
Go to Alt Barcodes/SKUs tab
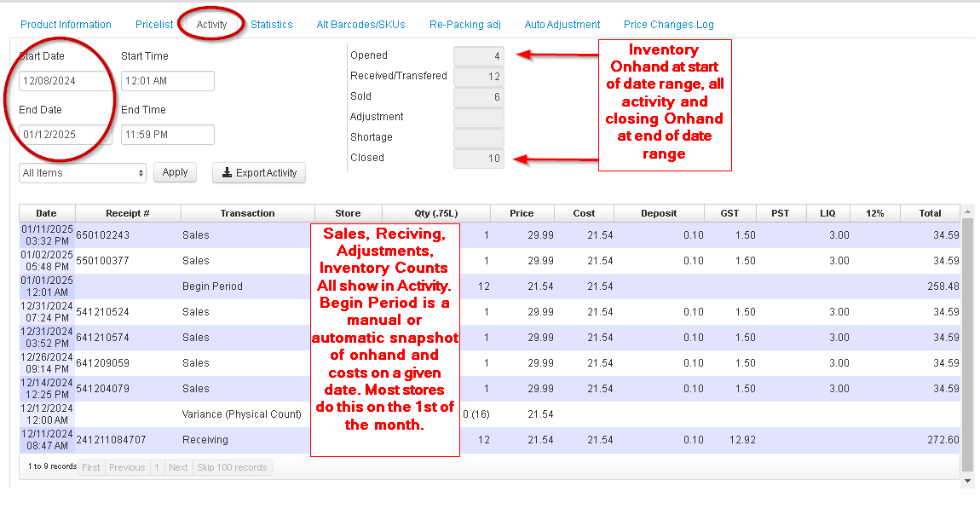pos(360,25)
